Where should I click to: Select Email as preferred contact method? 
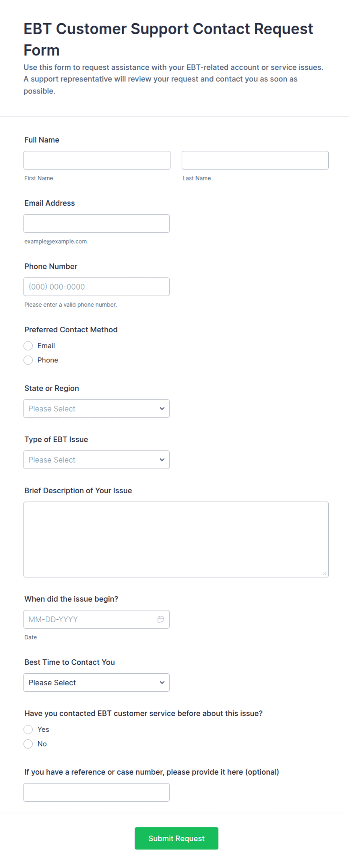pos(28,345)
